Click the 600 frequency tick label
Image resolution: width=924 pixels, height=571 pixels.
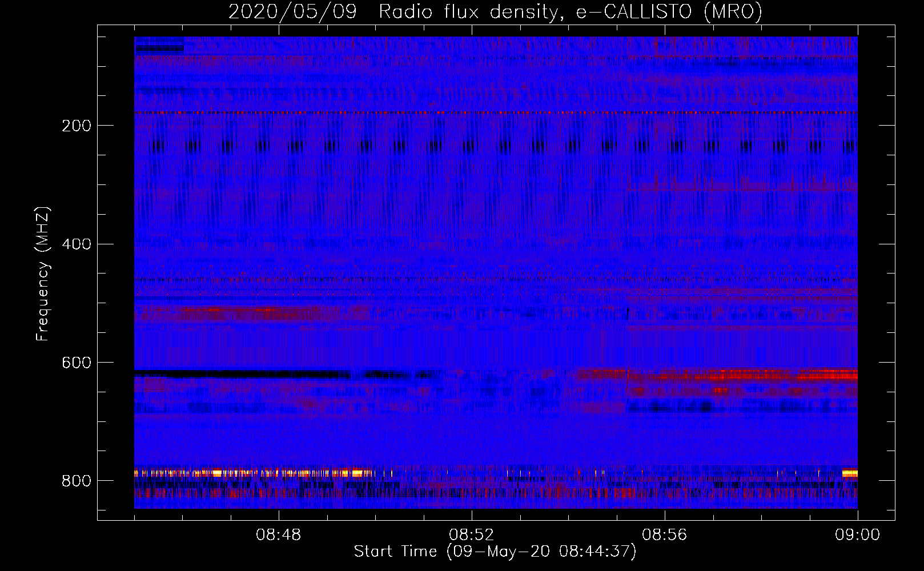77,363
